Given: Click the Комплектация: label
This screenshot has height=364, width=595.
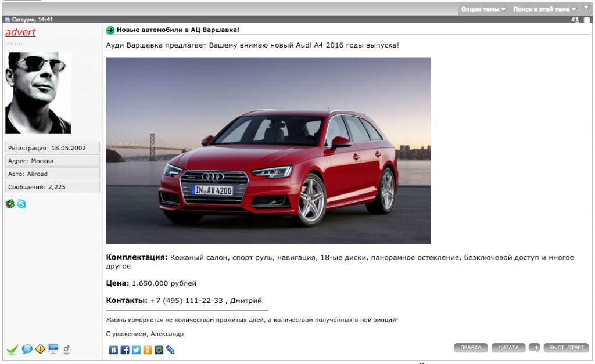Looking at the screenshot, I should (x=137, y=257).
